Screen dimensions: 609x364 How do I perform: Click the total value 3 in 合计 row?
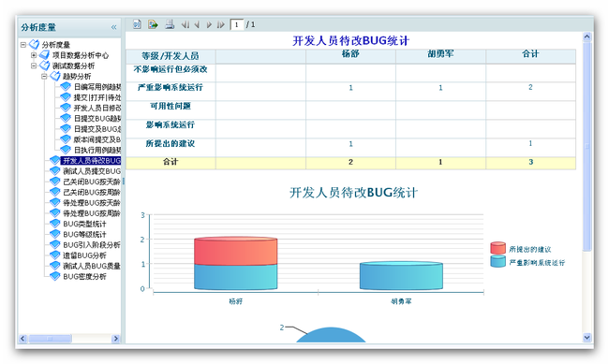(530, 162)
